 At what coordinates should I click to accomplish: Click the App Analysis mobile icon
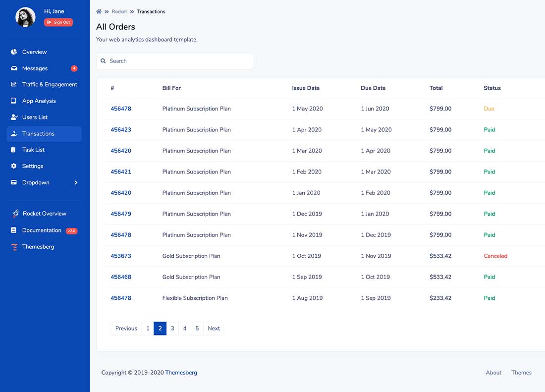pyautogui.click(x=13, y=101)
